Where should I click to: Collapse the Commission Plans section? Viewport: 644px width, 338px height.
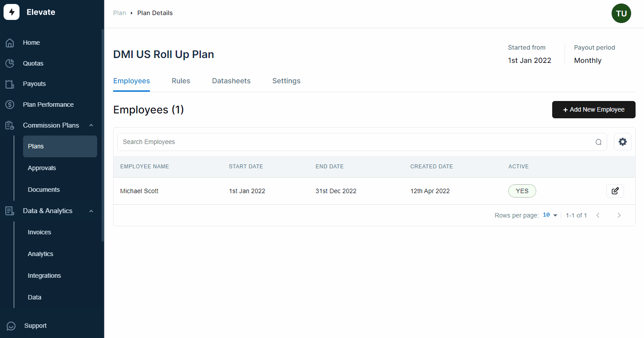point(91,125)
